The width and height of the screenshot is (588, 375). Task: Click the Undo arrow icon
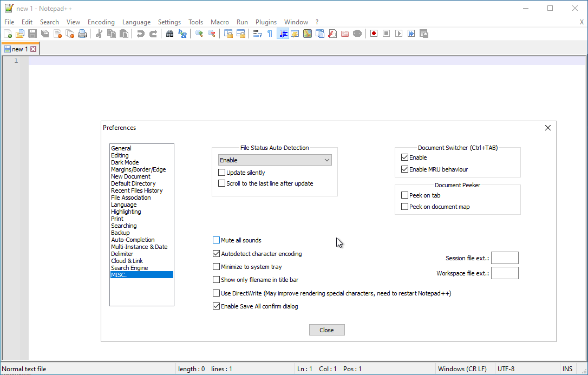pyautogui.click(x=141, y=34)
